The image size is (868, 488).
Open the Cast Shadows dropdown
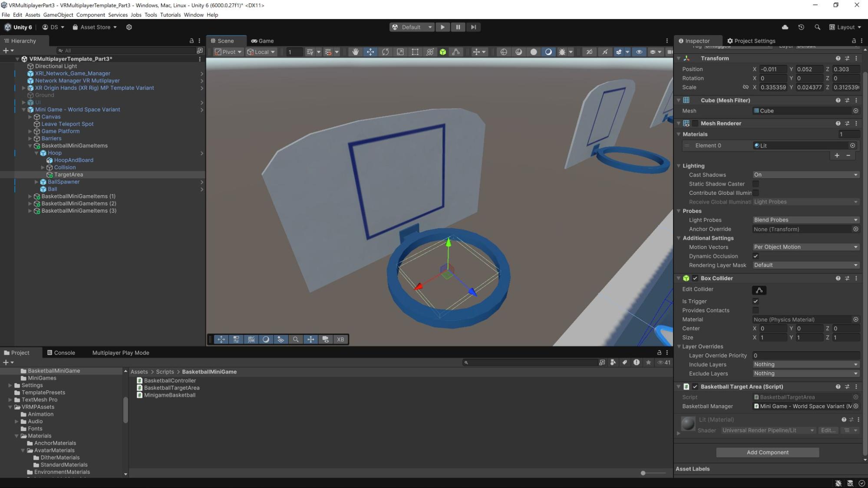tap(805, 175)
